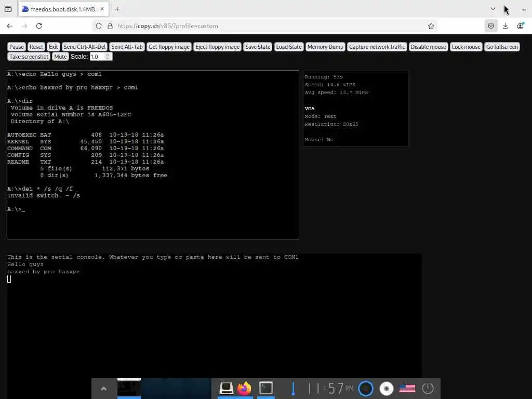The image size is (532, 399).
Task: Click inside the VGA emulator screen
Action: pos(153,155)
